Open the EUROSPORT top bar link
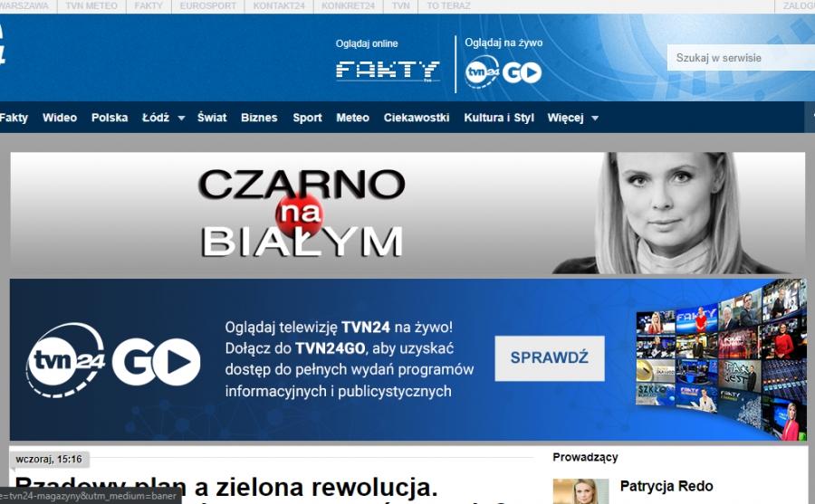Viewport: 815px width, 504px height. pos(208,5)
